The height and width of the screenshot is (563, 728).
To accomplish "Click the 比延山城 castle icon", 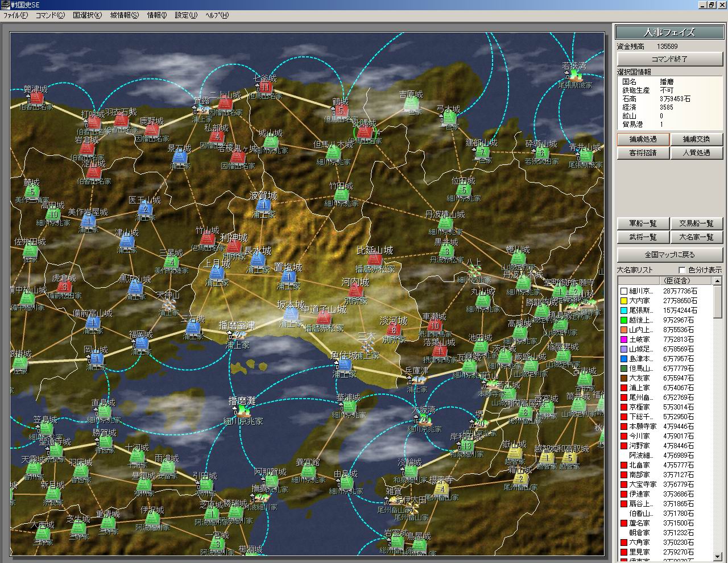I will 374,260.
